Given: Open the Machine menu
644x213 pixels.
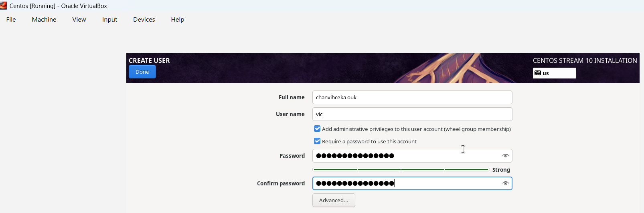Looking at the screenshot, I should pos(44,20).
